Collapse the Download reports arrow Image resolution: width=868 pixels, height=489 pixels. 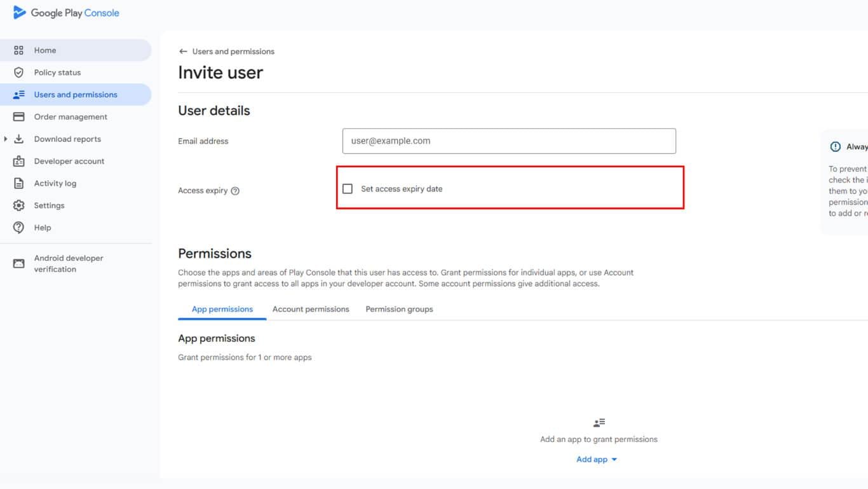[6, 139]
